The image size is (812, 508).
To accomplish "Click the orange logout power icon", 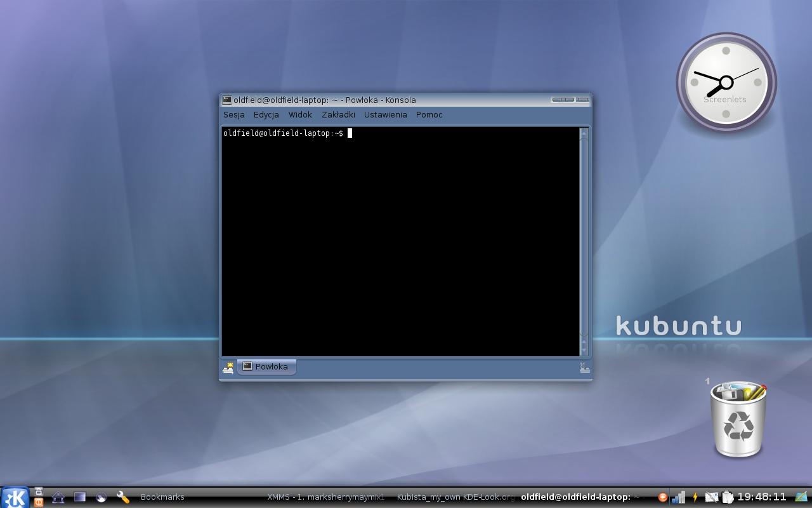I will click(x=38, y=502).
